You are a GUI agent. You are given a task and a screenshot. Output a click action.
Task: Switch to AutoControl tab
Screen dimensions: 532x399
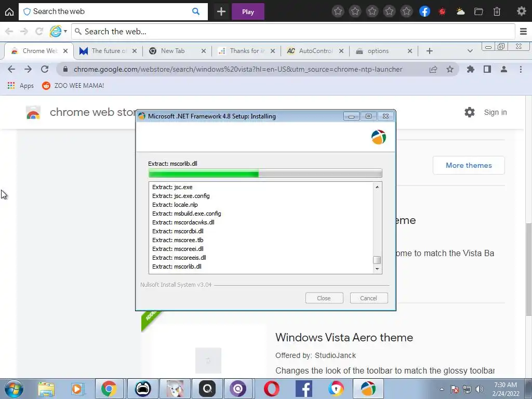315,51
